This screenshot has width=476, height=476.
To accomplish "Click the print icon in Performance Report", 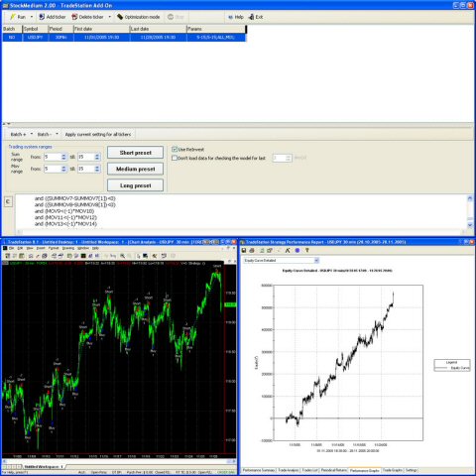I will pos(252,251).
